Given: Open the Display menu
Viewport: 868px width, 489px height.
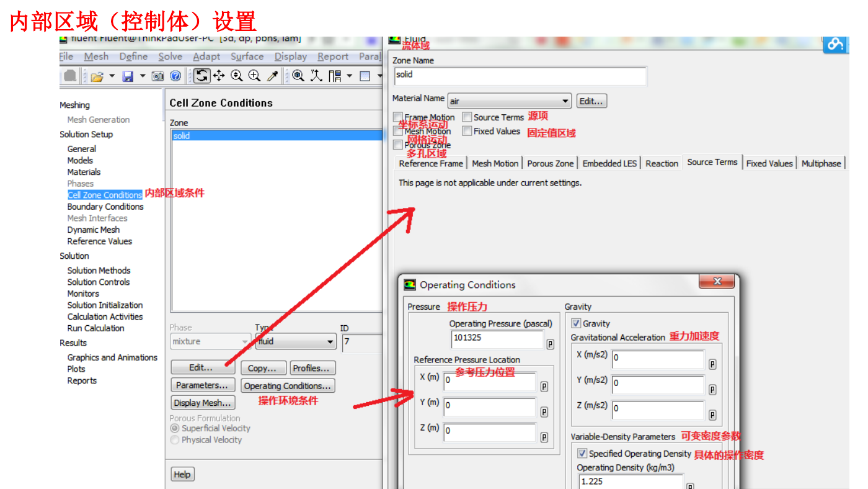Looking at the screenshot, I should pos(291,56).
